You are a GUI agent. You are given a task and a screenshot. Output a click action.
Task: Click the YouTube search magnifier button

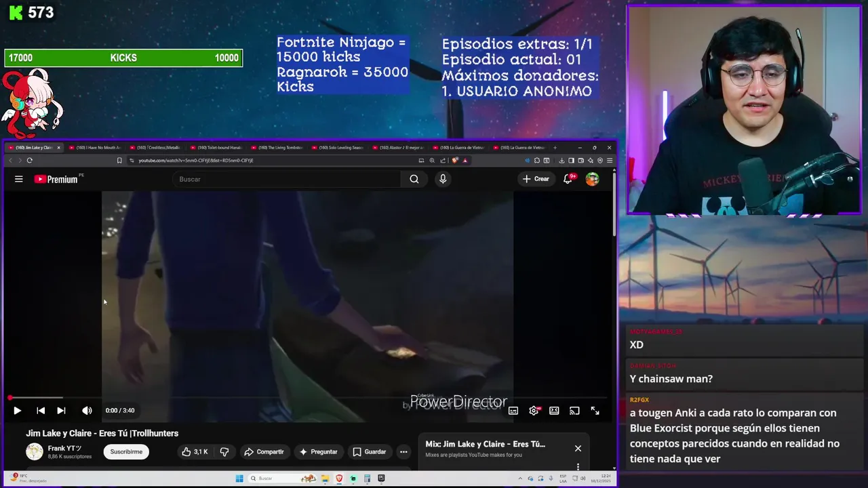[414, 179]
